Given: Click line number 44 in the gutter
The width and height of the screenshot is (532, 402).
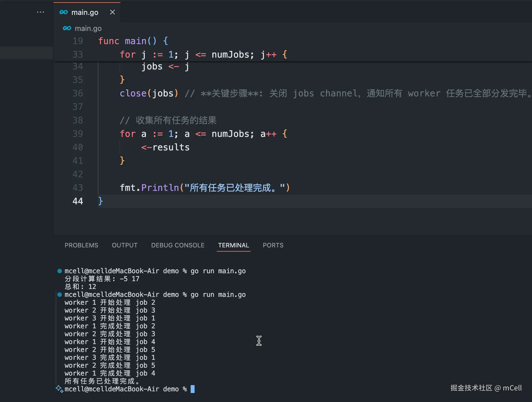Looking at the screenshot, I should (78, 201).
